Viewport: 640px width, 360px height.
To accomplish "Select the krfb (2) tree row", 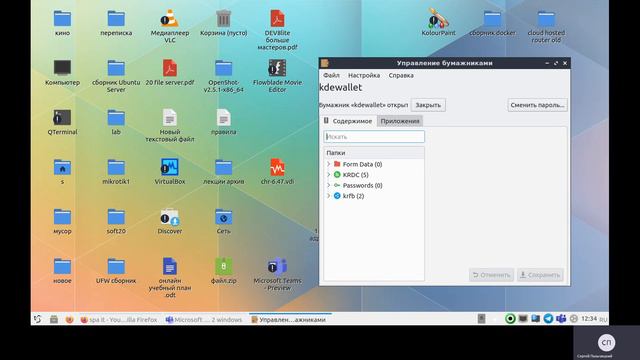I will point(374,196).
